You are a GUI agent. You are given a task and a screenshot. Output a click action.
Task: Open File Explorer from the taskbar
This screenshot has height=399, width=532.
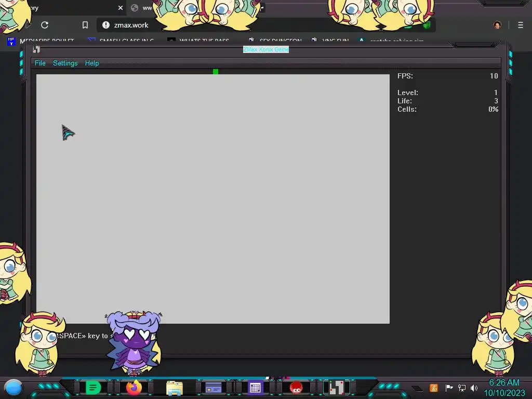(175, 388)
